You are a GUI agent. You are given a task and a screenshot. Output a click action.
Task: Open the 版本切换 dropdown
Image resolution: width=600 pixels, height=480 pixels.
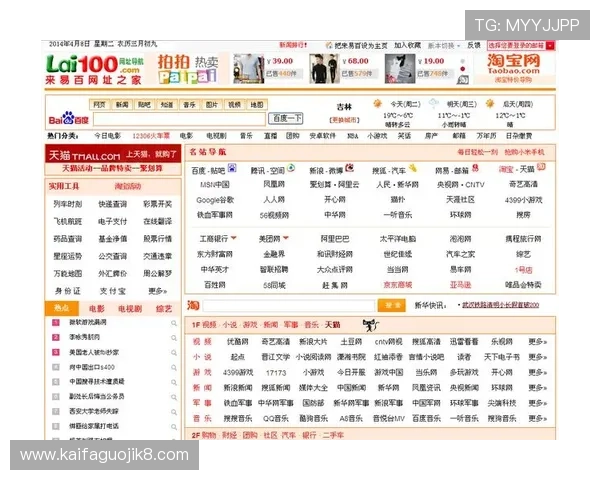[x=444, y=46]
